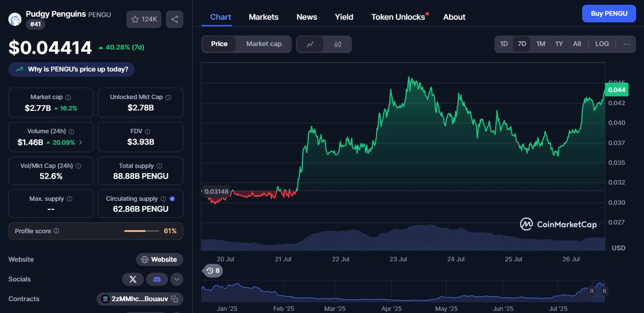Set chart range to 1Y

(x=559, y=44)
